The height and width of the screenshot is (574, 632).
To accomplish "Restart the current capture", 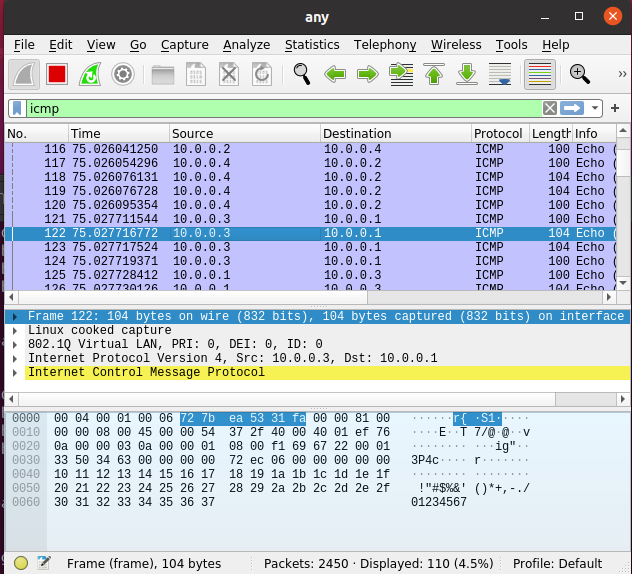I will [x=89, y=74].
